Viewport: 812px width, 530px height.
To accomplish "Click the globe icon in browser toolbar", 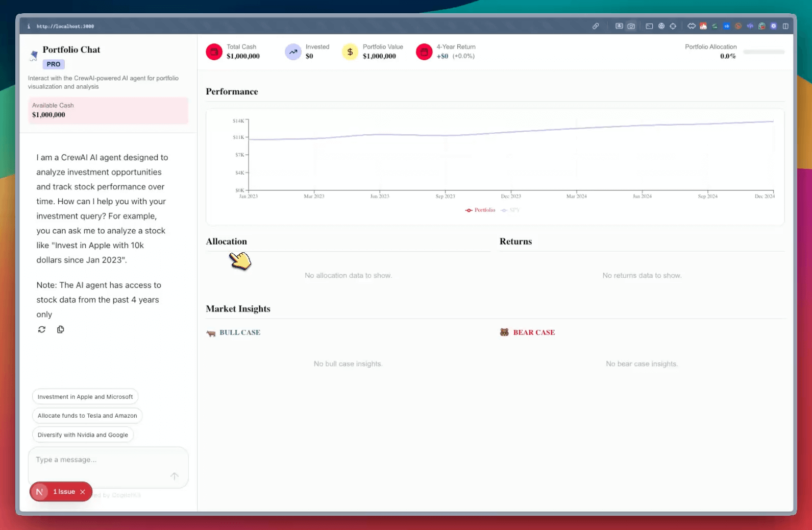I will point(661,26).
